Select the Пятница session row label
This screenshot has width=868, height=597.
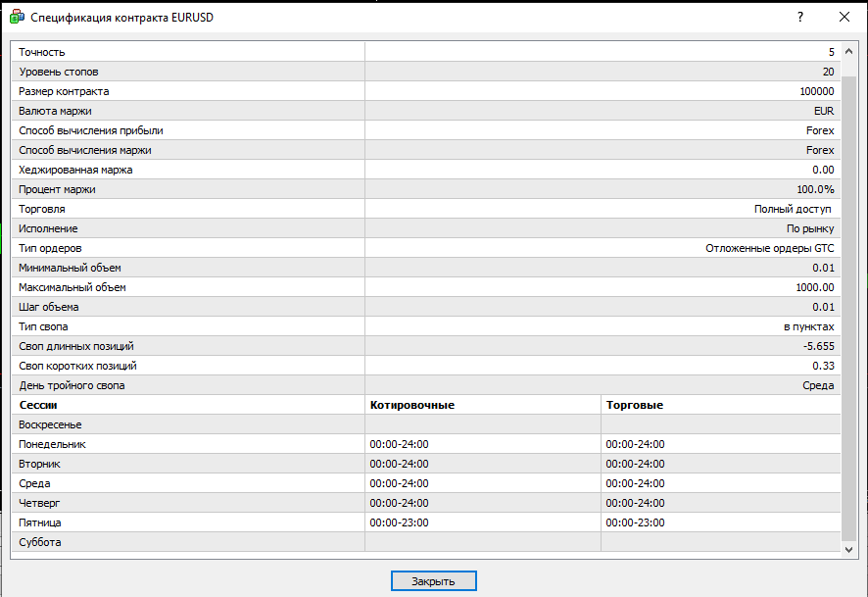[40, 522]
